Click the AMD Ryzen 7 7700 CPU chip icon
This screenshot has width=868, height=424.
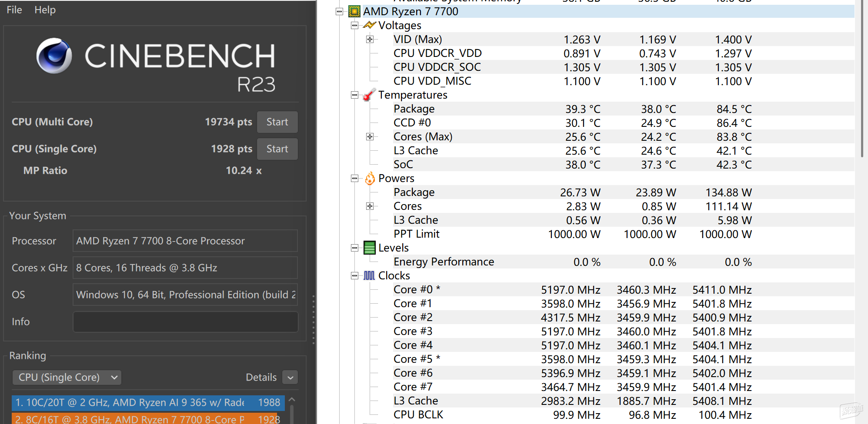354,11
